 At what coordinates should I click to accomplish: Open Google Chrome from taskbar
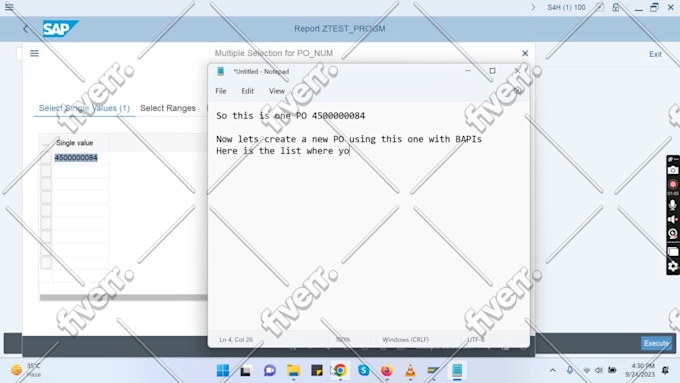[x=340, y=370]
